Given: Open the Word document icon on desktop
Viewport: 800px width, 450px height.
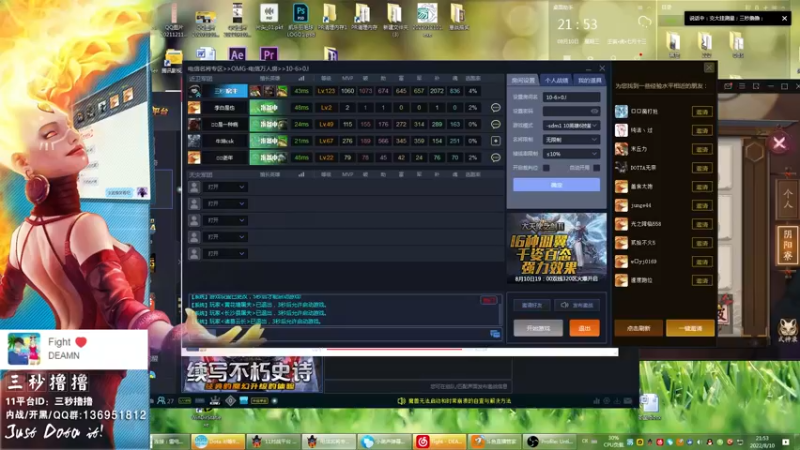Looking at the screenshot, I should pos(205,54).
